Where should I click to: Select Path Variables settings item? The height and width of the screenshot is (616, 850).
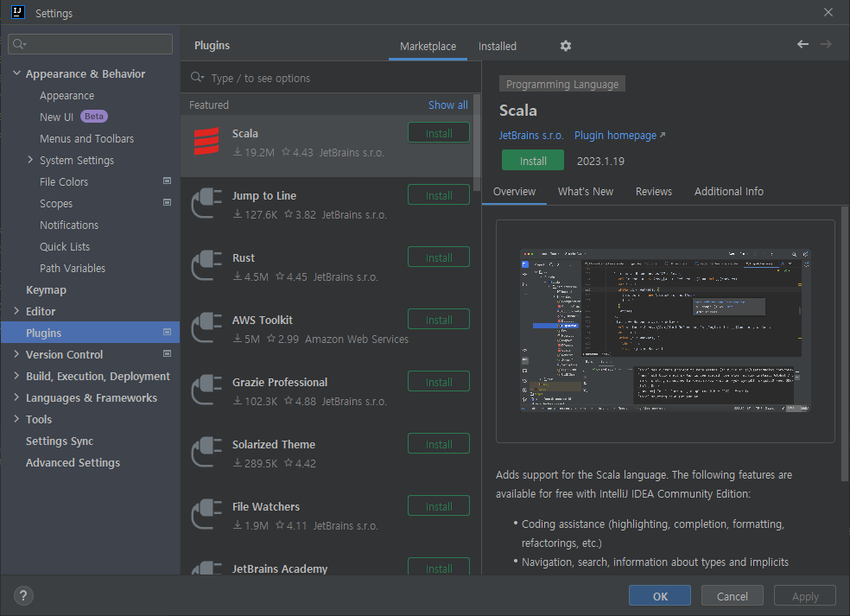72,268
